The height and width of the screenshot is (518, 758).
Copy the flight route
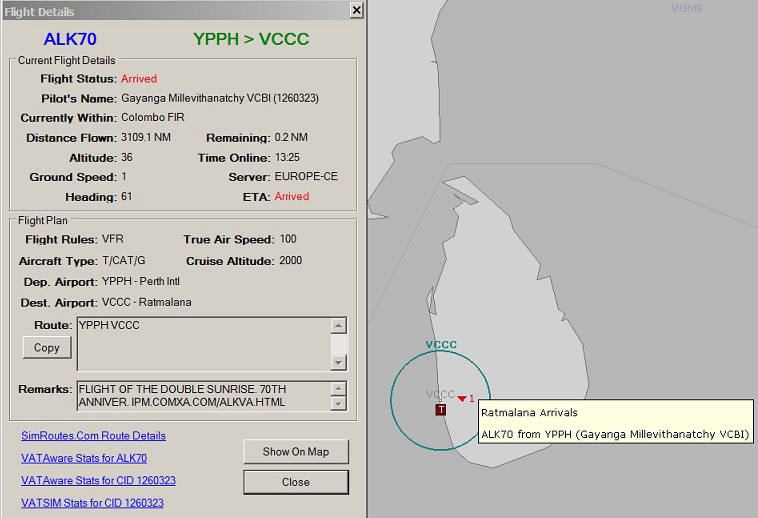[47, 347]
